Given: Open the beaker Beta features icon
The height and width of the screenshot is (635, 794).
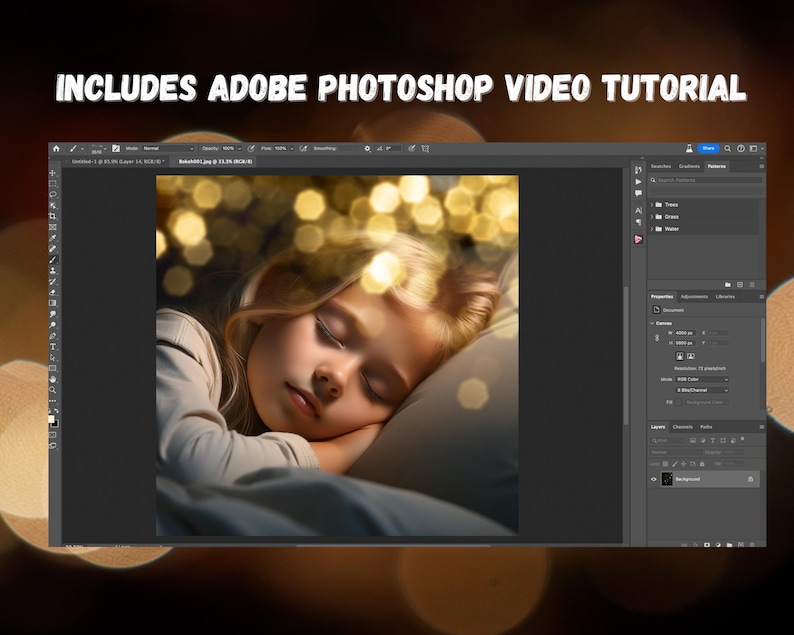Looking at the screenshot, I should 689,148.
